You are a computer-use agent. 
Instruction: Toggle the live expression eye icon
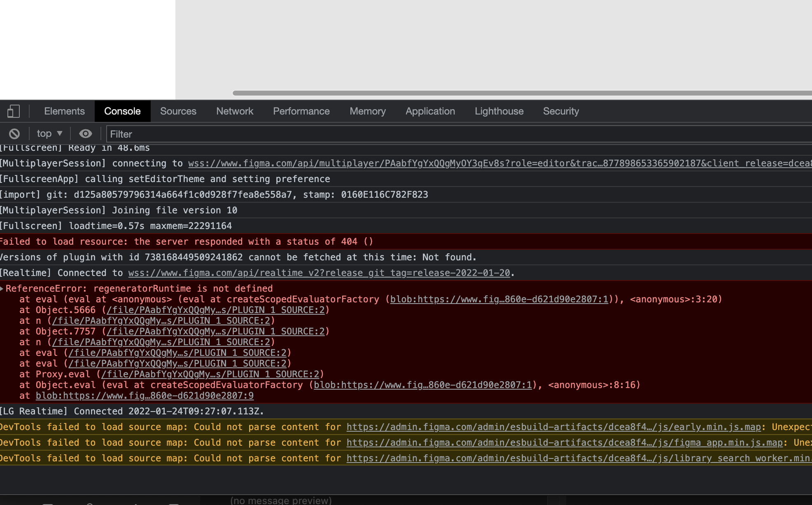pyautogui.click(x=86, y=134)
